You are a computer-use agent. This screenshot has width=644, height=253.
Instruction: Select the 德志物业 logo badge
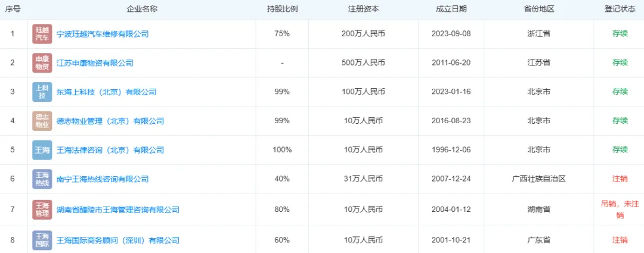pos(42,121)
